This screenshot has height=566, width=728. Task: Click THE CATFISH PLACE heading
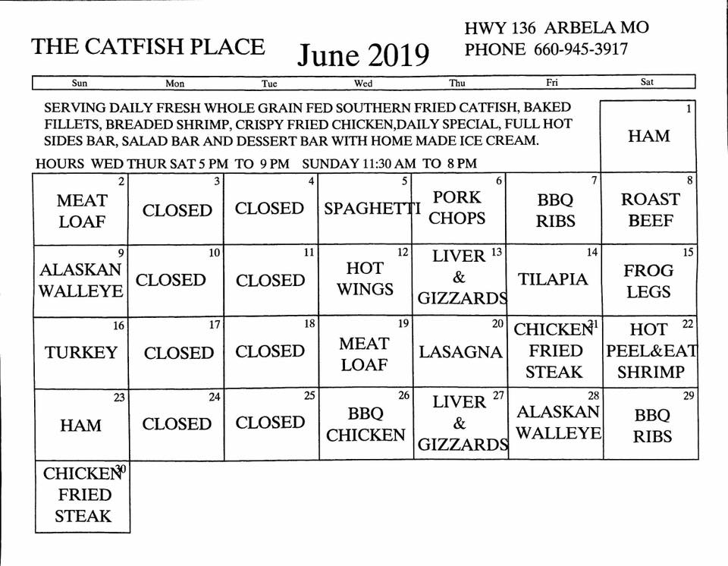(148, 46)
